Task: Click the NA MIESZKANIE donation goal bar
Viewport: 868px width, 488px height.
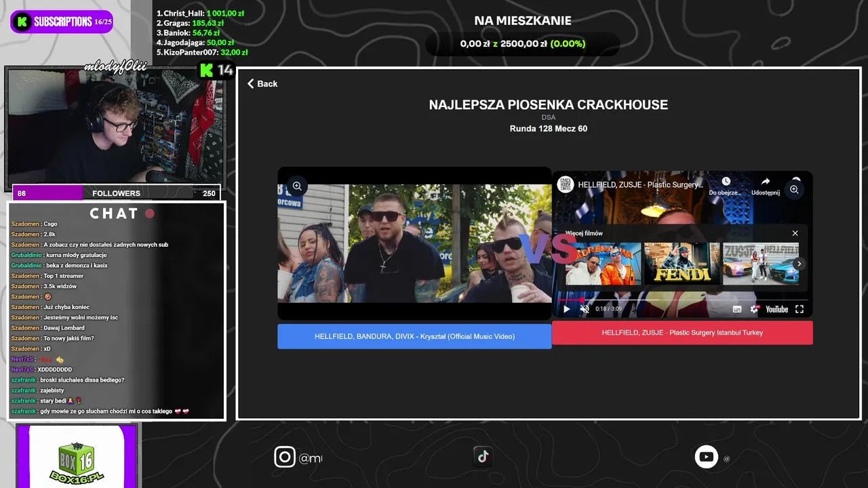Action: tap(523, 43)
